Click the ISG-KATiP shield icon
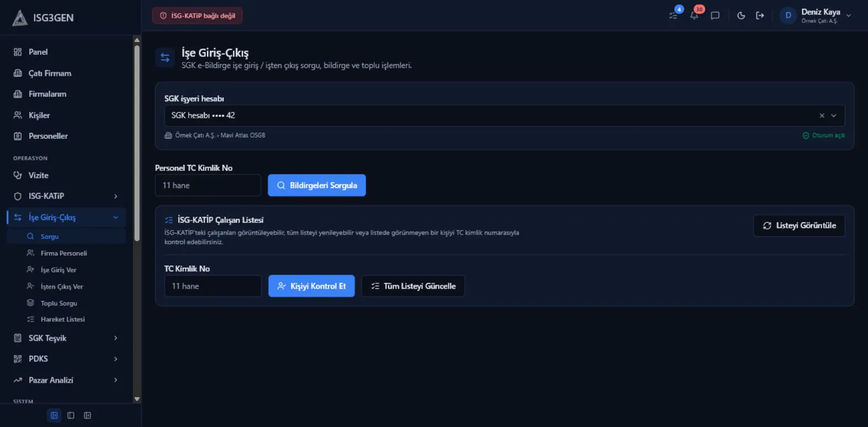The image size is (868, 427). click(x=18, y=196)
